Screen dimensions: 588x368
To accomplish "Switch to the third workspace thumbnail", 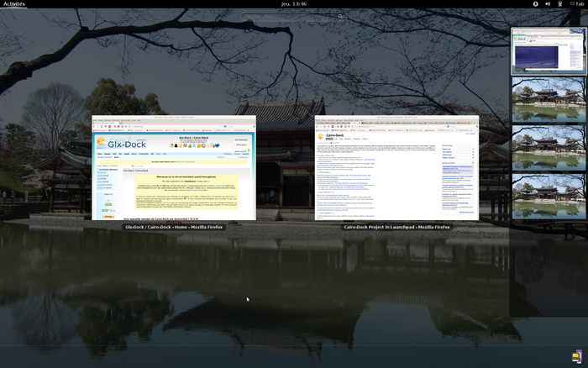I will coord(549,149).
